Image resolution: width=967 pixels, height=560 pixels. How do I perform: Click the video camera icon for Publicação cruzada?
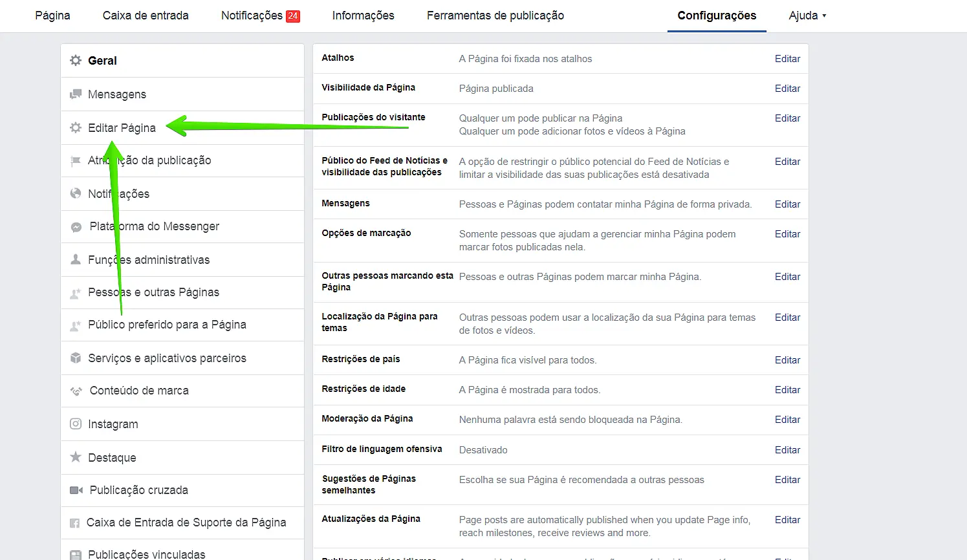coord(76,490)
